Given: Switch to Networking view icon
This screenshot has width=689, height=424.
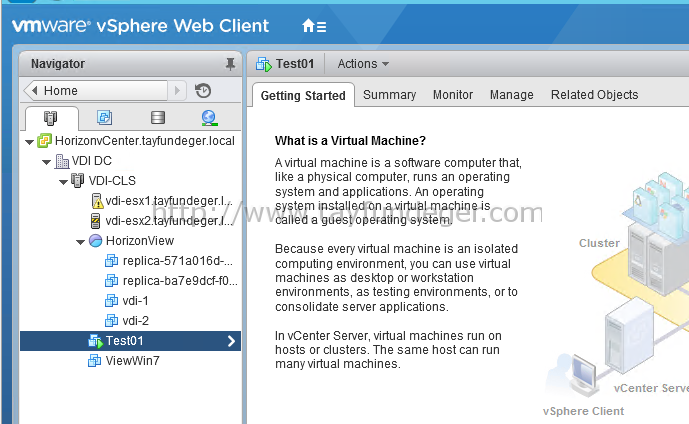Looking at the screenshot, I should (x=209, y=118).
